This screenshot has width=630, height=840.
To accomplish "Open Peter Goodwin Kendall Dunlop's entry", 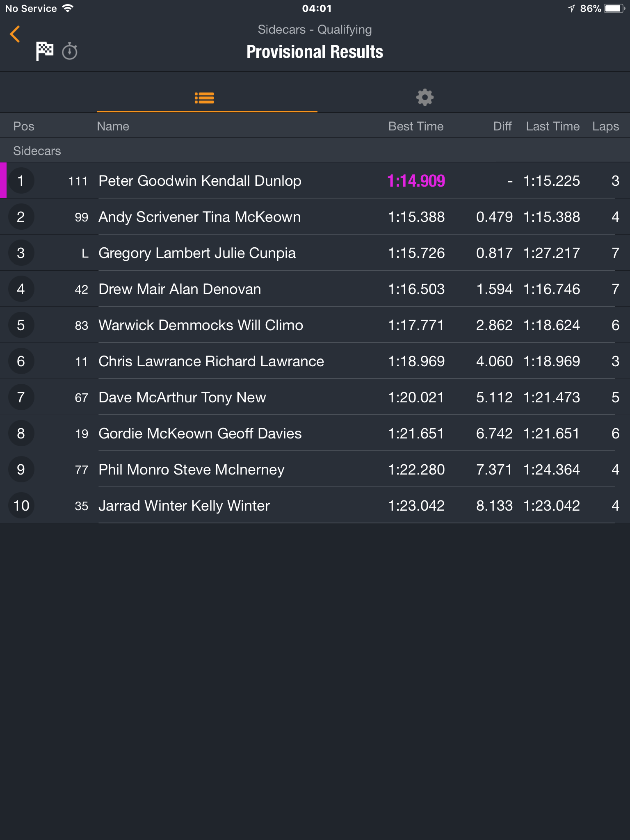I will (315, 181).
